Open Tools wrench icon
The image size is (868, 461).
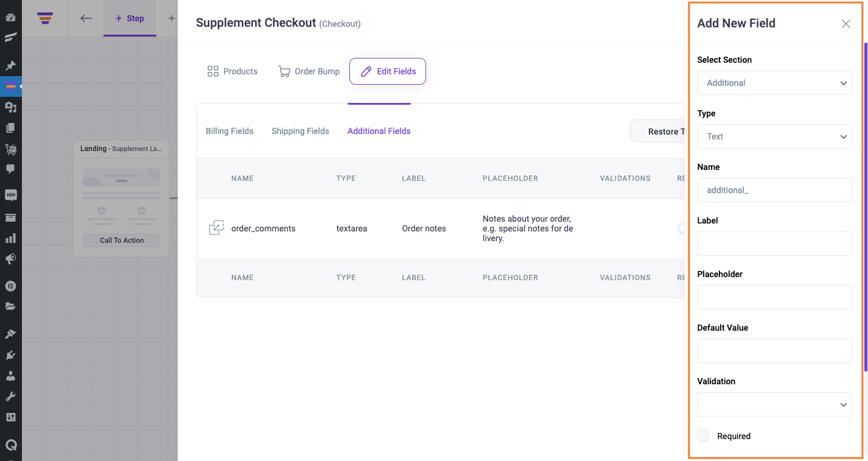[10, 396]
